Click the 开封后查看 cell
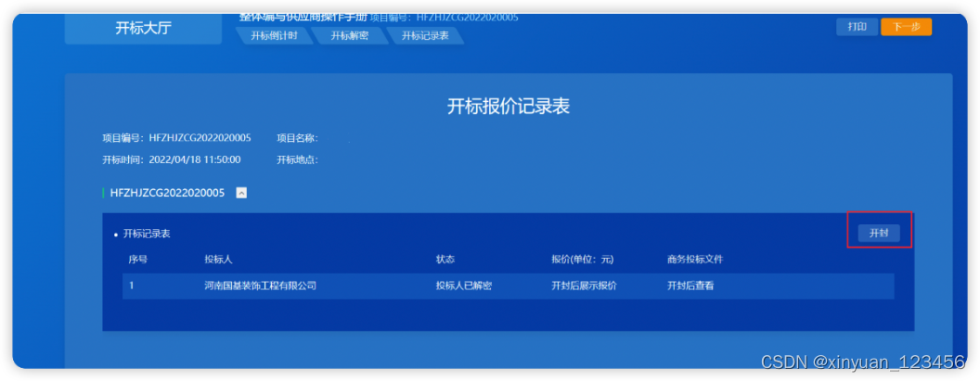The height and width of the screenshot is (381, 980). point(690,286)
